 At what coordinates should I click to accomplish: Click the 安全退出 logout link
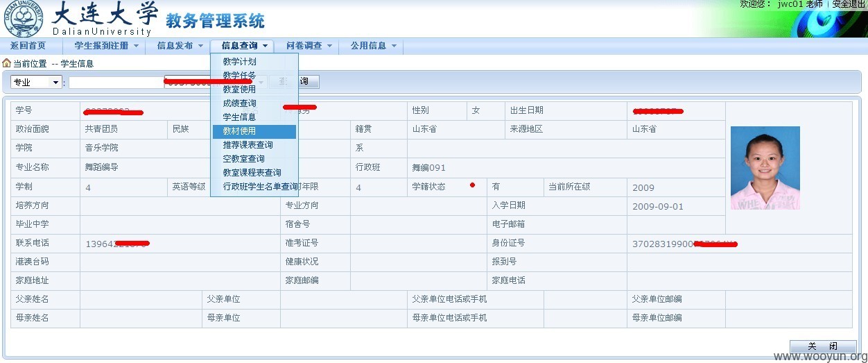pos(849,4)
